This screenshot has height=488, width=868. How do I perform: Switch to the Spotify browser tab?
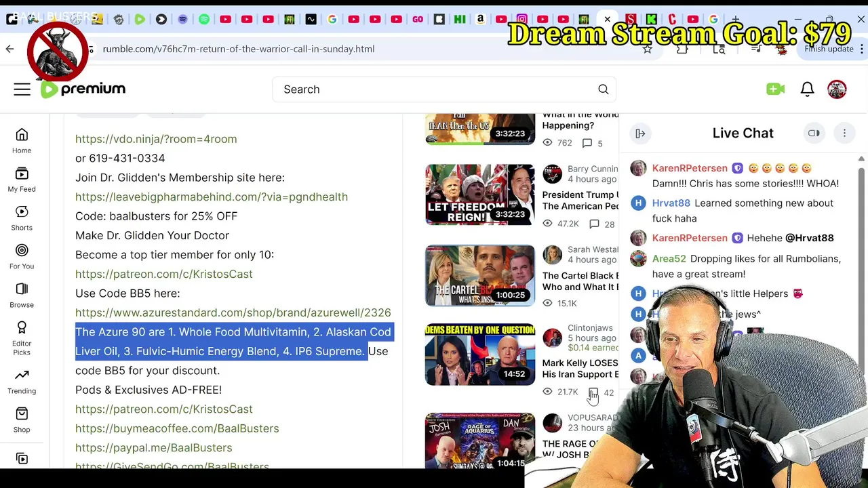pos(204,20)
